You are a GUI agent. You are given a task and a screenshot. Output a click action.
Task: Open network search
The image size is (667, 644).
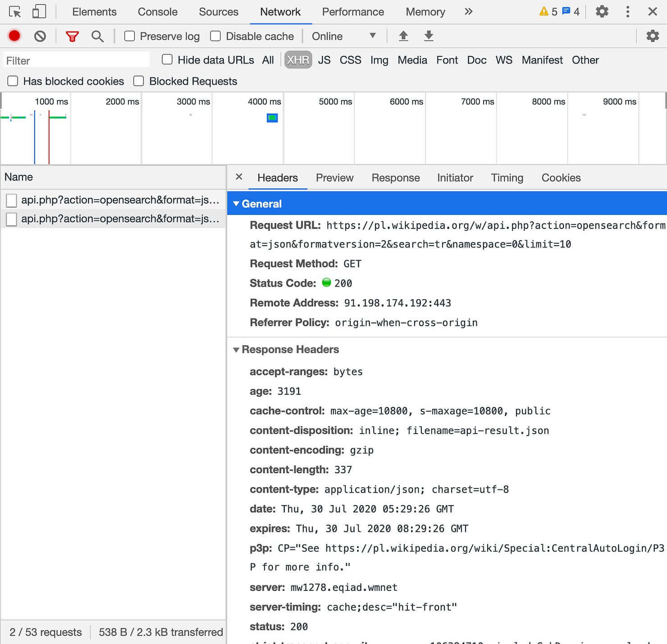click(x=97, y=36)
